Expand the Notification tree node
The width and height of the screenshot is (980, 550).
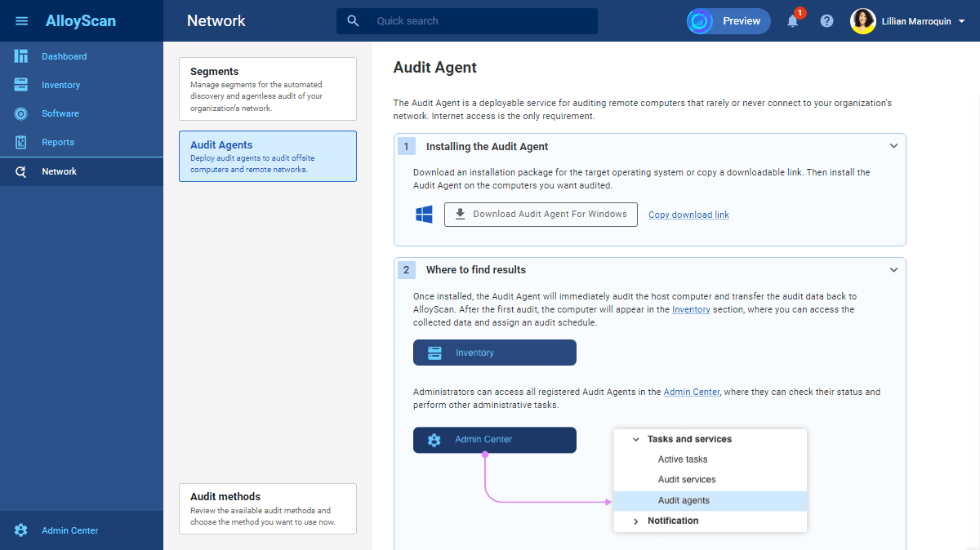635,521
